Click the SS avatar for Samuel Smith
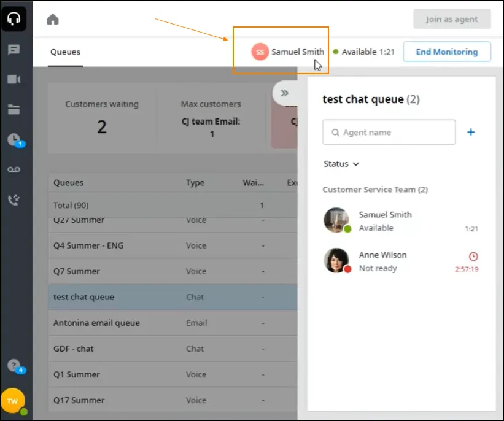This screenshot has height=421, width=504. [x=260, y=52]
